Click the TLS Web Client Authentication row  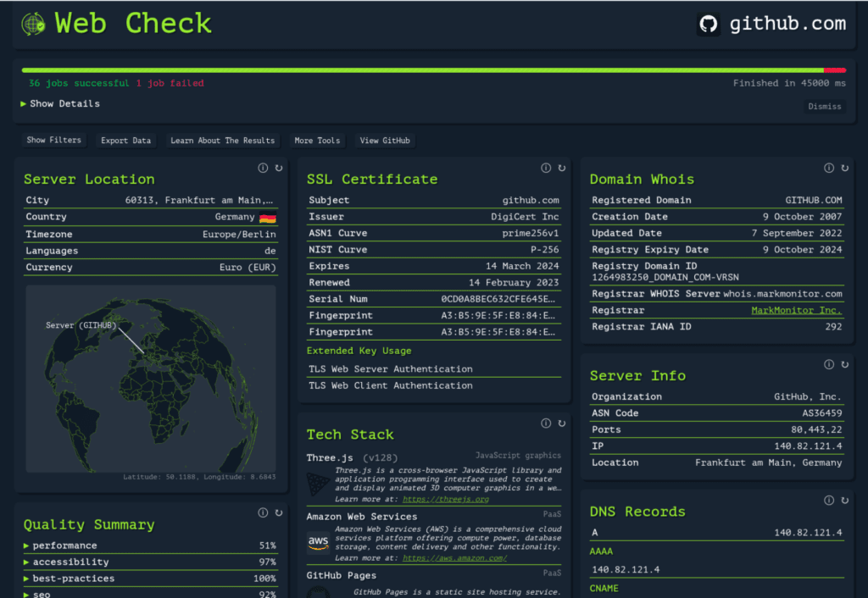[434, 385]
